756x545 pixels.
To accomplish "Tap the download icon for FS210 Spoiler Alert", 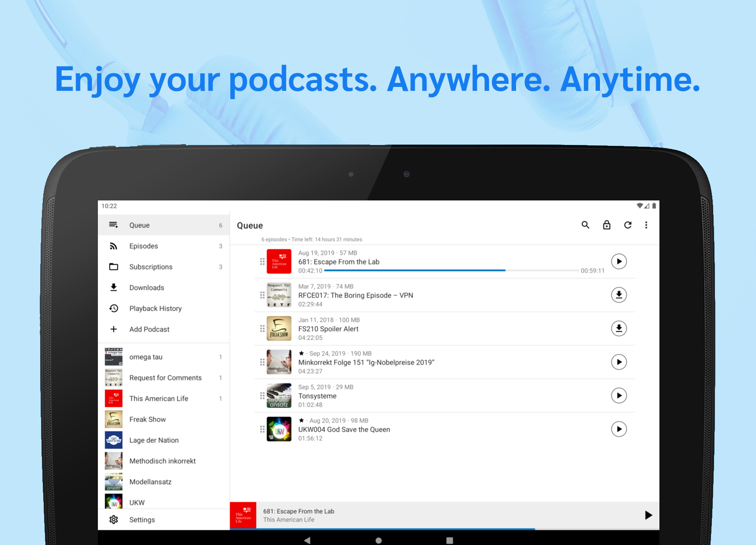I will pos(619,328).
